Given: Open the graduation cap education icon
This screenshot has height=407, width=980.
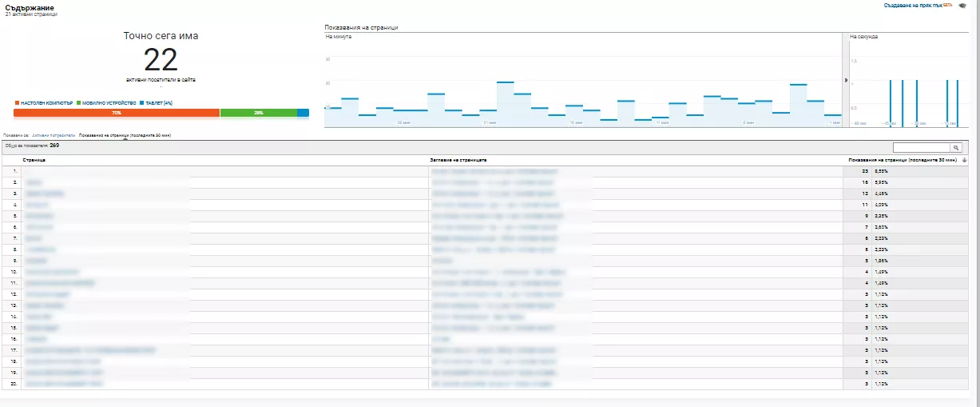Looking at the screenshot, I should (x=962, y=6).
